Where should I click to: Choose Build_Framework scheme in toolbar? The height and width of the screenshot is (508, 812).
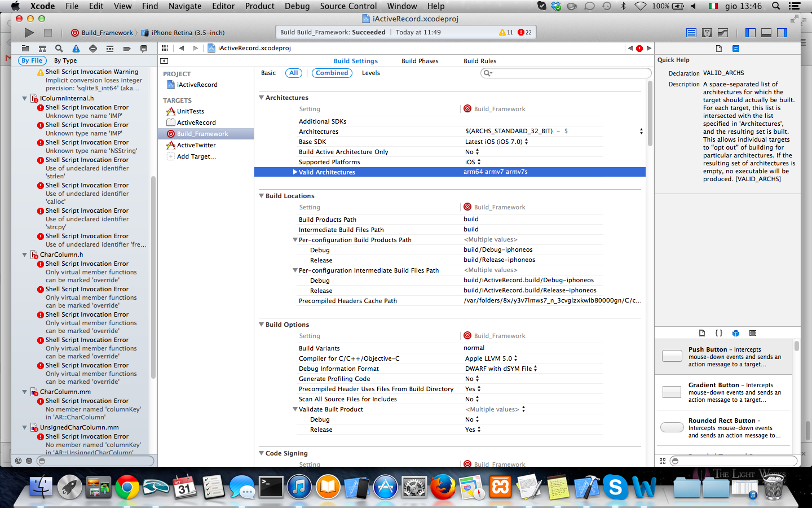103,33
